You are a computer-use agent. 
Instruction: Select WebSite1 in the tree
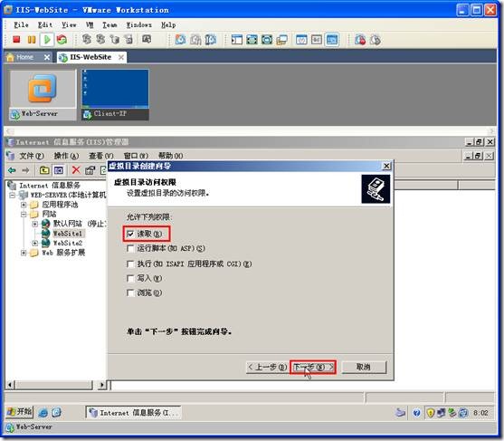(x=67, y=234)
